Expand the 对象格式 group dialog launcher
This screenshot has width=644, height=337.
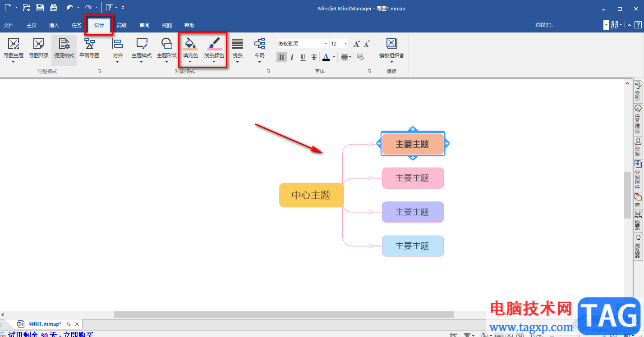(x=269, y=71)
